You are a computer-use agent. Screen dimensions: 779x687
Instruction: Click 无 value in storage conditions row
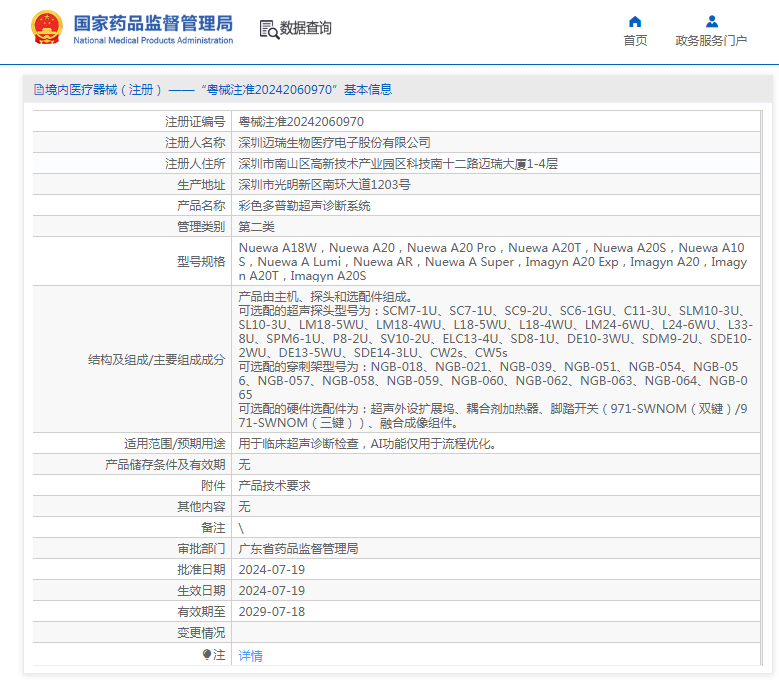tap(244, 464)
